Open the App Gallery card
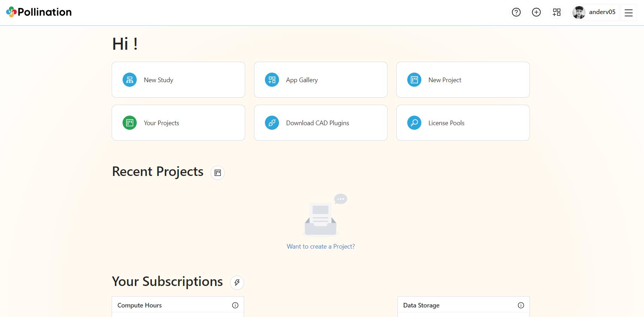Image resolution: width=644 pixels, height=317 pixels. tap(321, 80)
